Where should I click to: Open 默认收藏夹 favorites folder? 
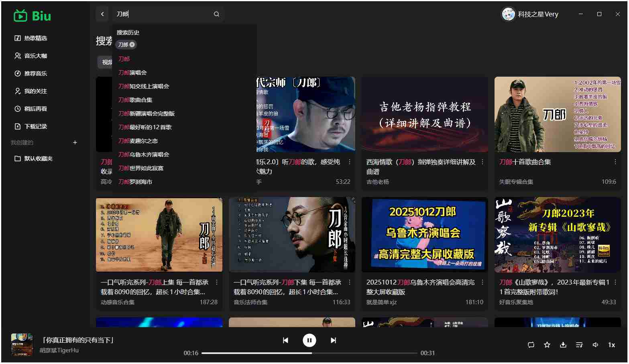click(x=38, y=159)
